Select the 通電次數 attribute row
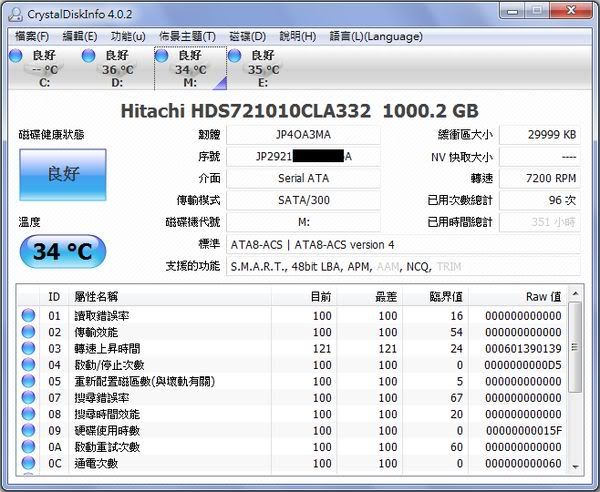This screenshot has width=600, height=492. (x=292, y=463)
